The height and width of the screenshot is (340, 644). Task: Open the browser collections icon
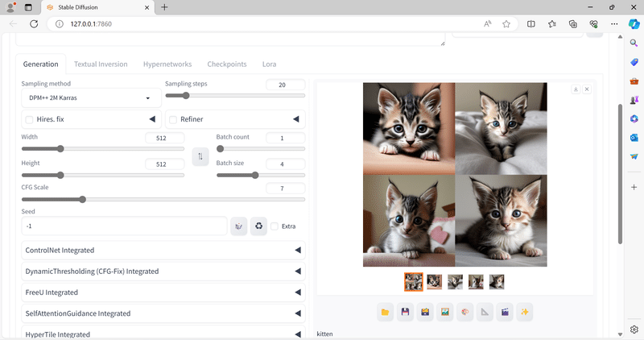click(x=573, y=24)
